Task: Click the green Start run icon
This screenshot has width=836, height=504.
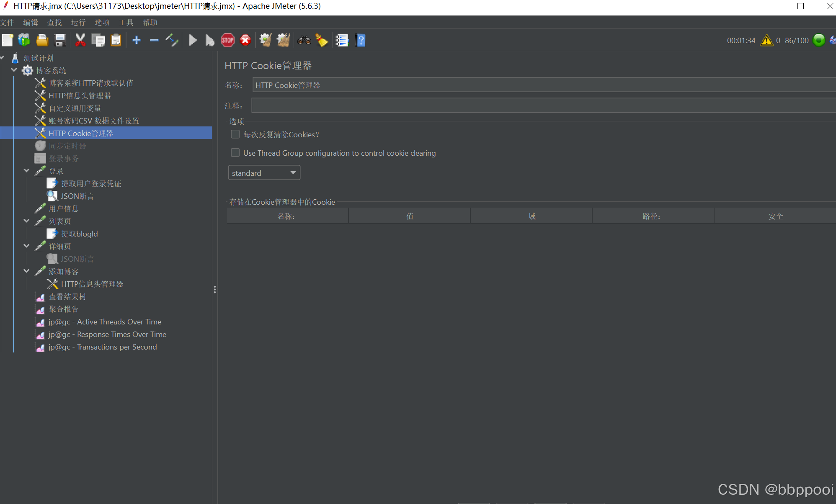Action: (x=193, y=40)
